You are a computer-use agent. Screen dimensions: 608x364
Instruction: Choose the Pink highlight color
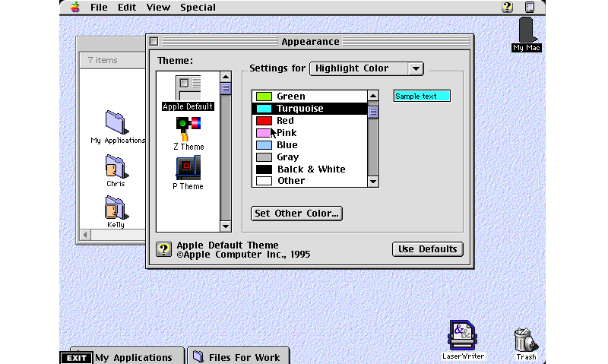309,133
